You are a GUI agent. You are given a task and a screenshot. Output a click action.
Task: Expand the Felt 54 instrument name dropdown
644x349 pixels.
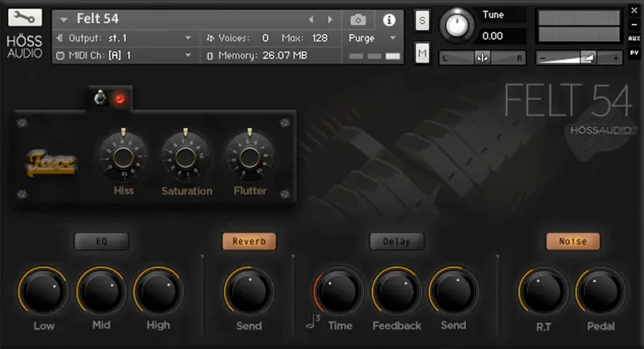click(x=64, y=19)
